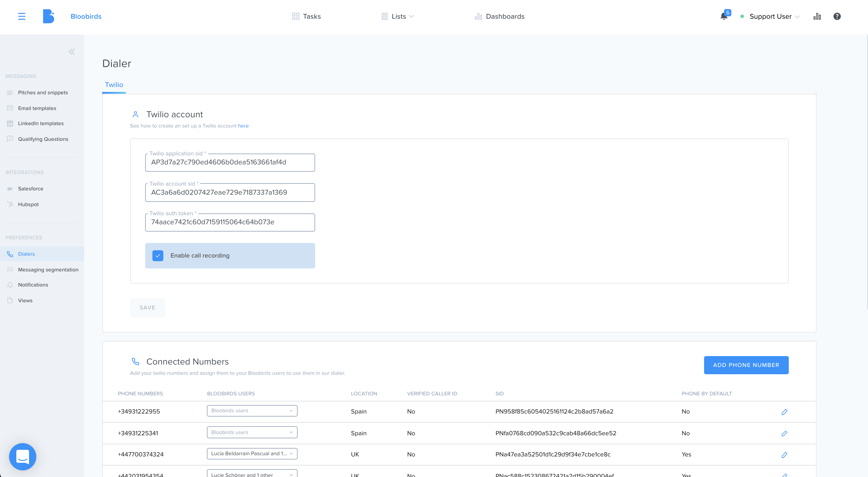The image size is (868, 477).
Task: Click the Pitches and snippets icon
Action: [10, 92]
